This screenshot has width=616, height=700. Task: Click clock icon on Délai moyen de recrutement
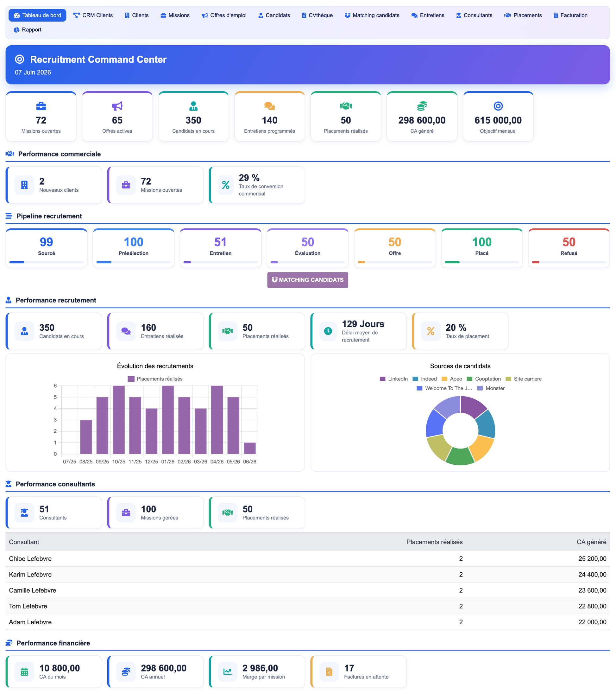[x=328, y=331]
